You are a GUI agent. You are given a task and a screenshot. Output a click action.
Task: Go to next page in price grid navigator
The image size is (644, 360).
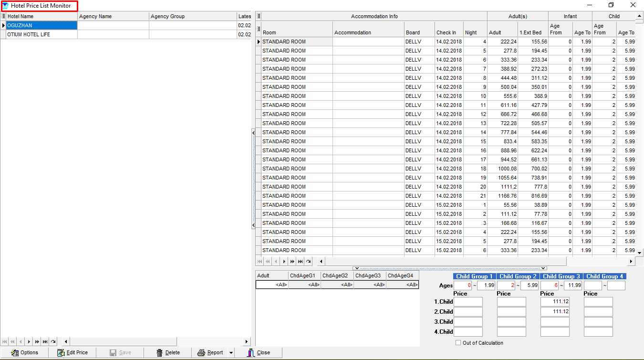coord(292,261)
